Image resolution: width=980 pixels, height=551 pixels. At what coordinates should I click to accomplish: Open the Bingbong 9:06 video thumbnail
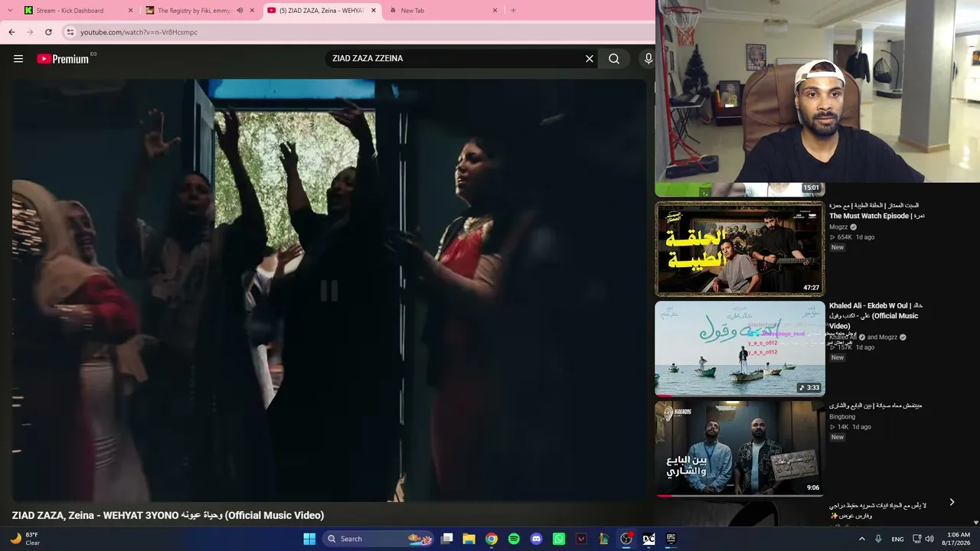tap(740, 448)
